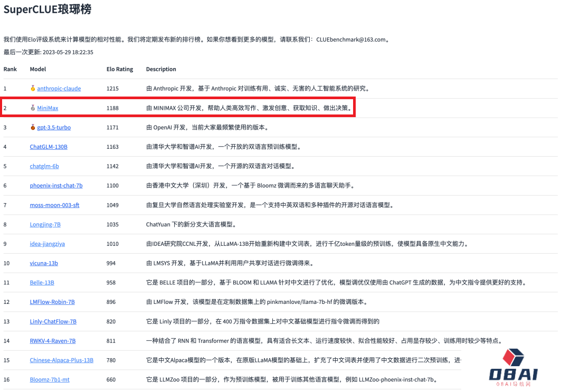The width and height of the screenshot is (570, 392).
Task: Select the Elo rating value 1100
Action: [x=112, y=186]
